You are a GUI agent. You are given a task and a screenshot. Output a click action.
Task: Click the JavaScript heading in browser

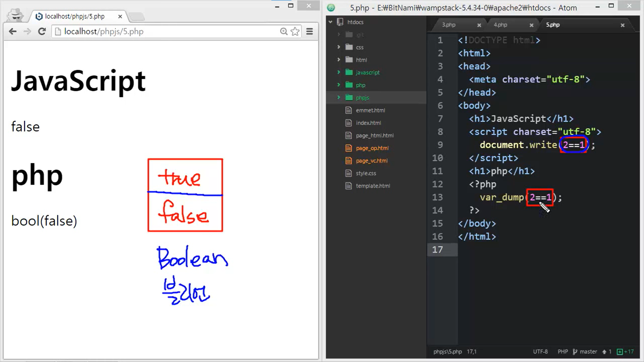(x=78, y=82)
